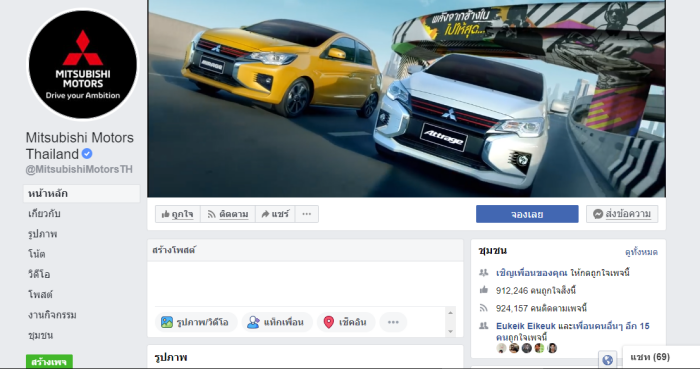Click the blue จองเลย booking button

(x=527, y=214)
